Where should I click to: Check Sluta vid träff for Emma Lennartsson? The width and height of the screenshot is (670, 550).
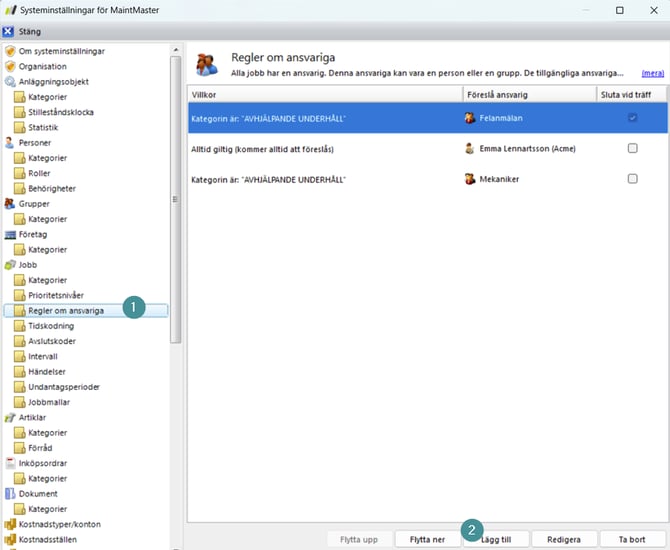(x=632, y=148)
